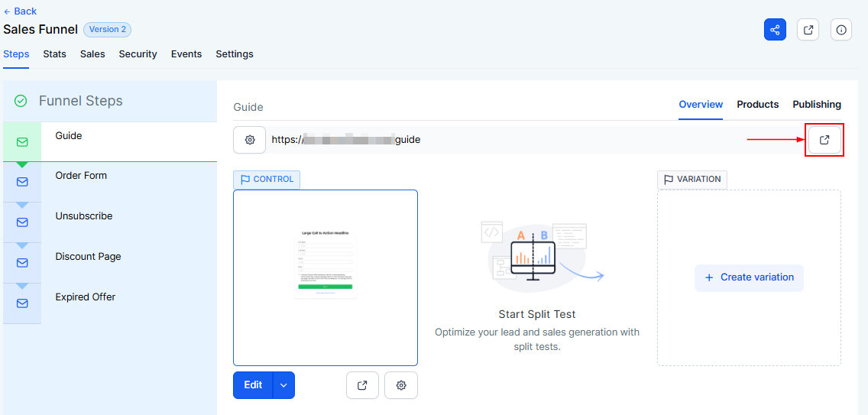Expand the Edit button dropdown arrow
This screenshot has width=868, height=415.
(x=284, y=385)
